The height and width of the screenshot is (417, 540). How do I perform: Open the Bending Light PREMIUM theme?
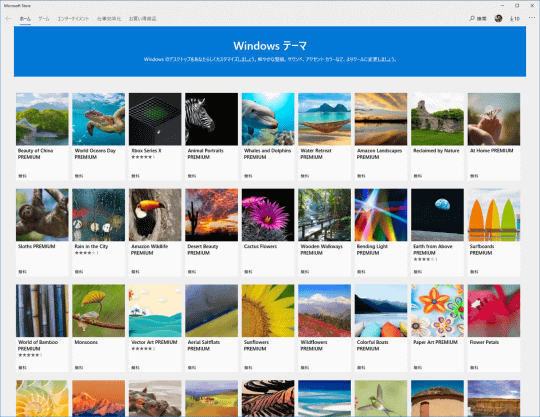click(381, 232)
